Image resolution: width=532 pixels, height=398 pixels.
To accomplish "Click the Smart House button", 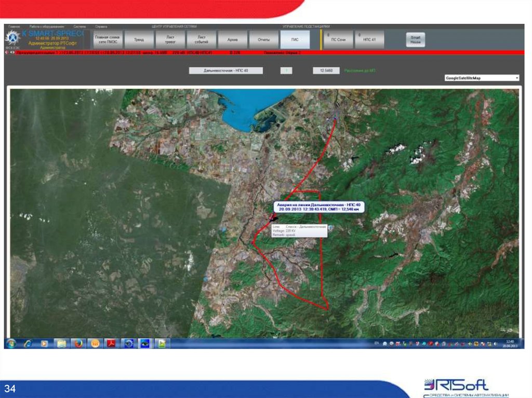I will point(415,39).
